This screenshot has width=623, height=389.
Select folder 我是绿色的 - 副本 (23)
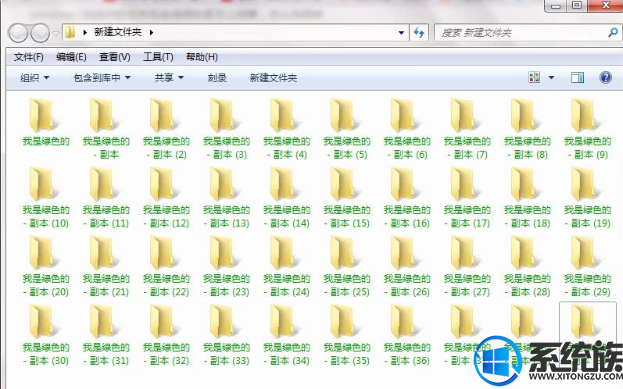[226, 266]
